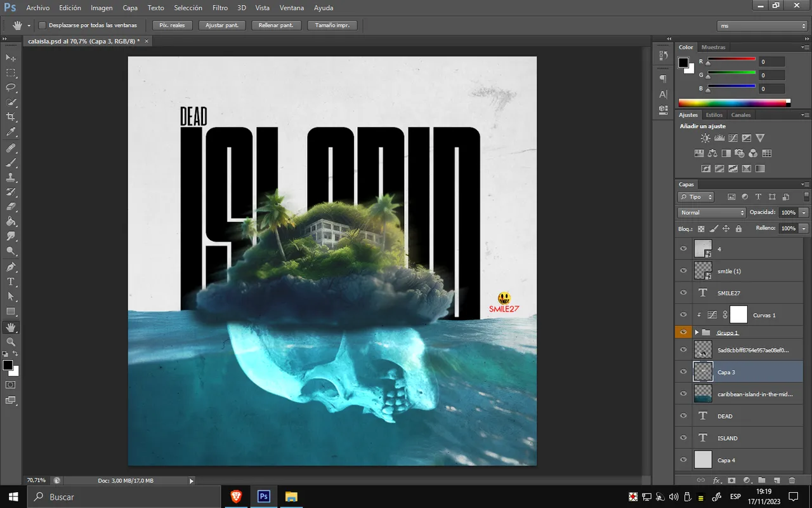Open the Character panel icon

point(663,94)
